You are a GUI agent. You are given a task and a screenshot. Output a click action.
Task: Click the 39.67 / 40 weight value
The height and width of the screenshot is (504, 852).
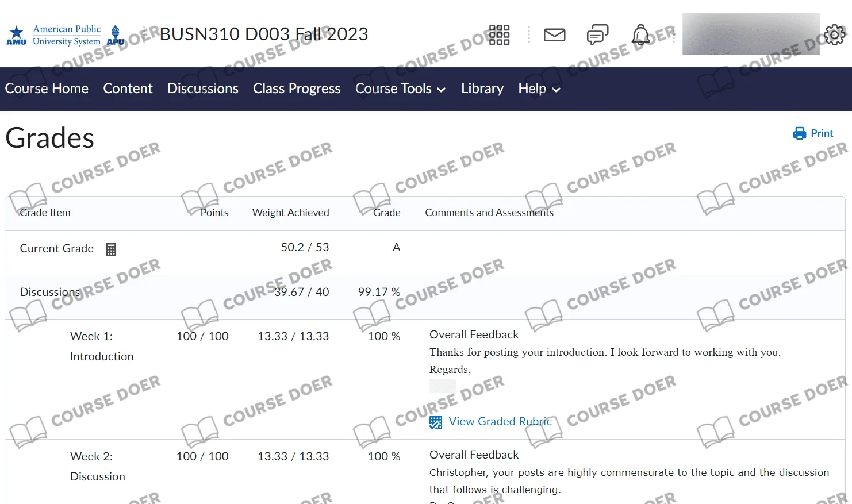pos(301,292)
